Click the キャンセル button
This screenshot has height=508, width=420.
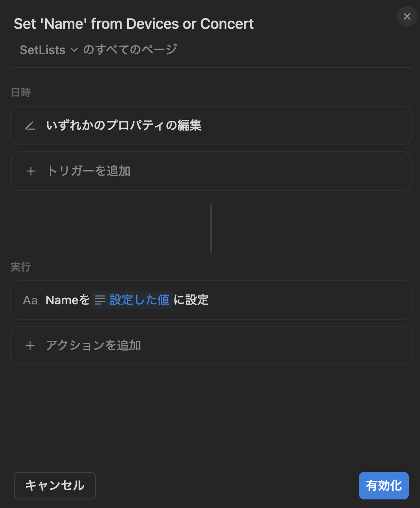pyautogui.click(x=55, y=485)
